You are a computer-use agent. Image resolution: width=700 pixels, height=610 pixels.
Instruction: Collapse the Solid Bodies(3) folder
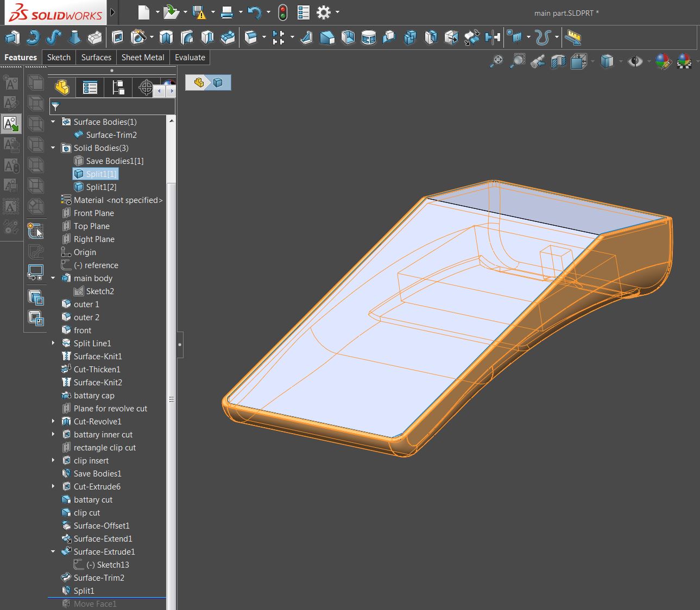[53, 148]
